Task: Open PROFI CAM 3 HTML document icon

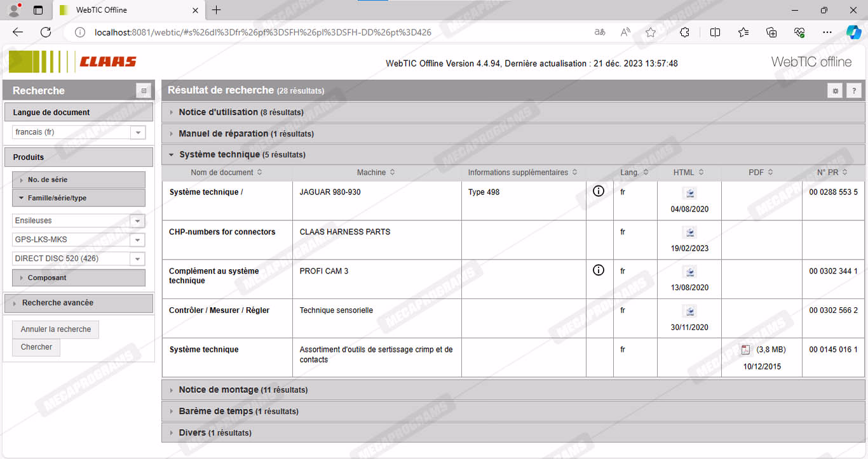Action: point(689,272)
